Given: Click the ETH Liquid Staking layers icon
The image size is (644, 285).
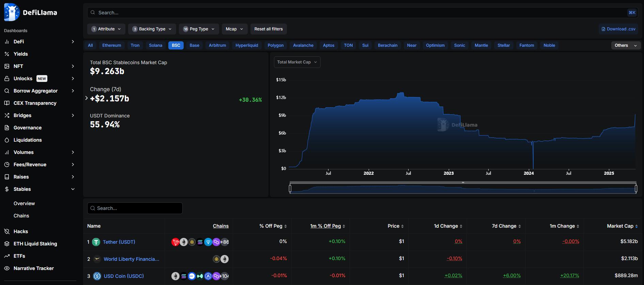Looking at the screenshot, I should pyautogui.click(x=7, y=244).
